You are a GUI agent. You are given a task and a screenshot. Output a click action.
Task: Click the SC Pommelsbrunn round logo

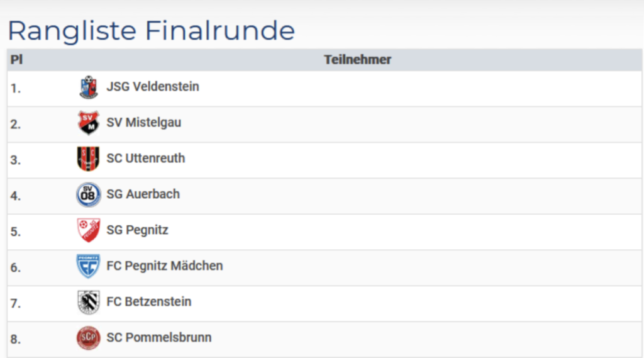pos(89,338)
